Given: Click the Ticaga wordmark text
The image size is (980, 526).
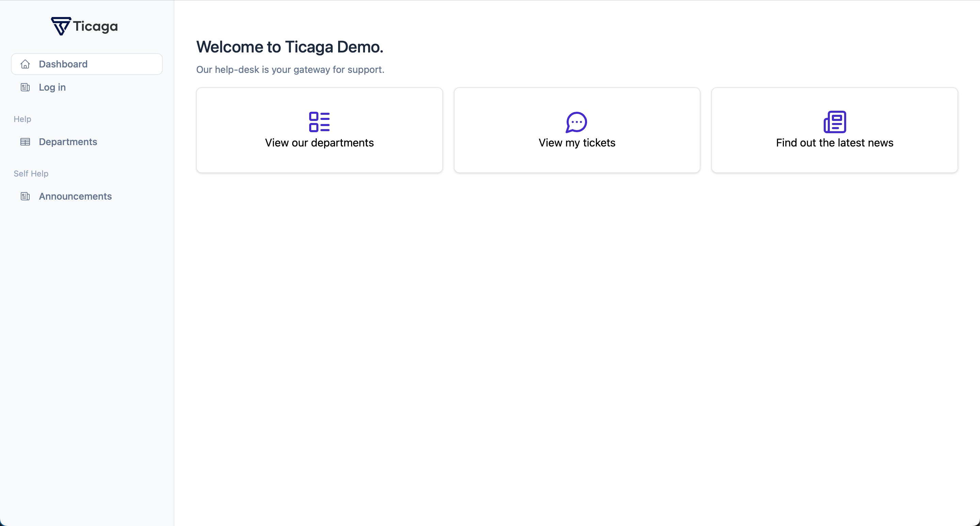Looking at the screenshot, I should [x=95, y=26].
